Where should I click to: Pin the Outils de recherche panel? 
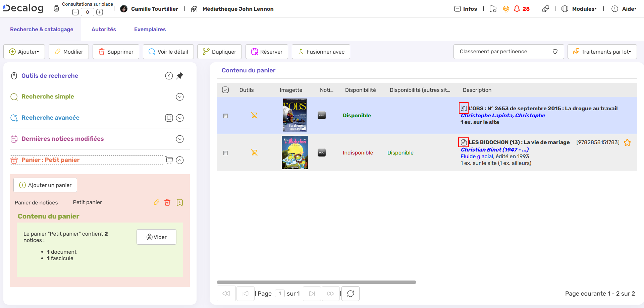pos(180,76)
